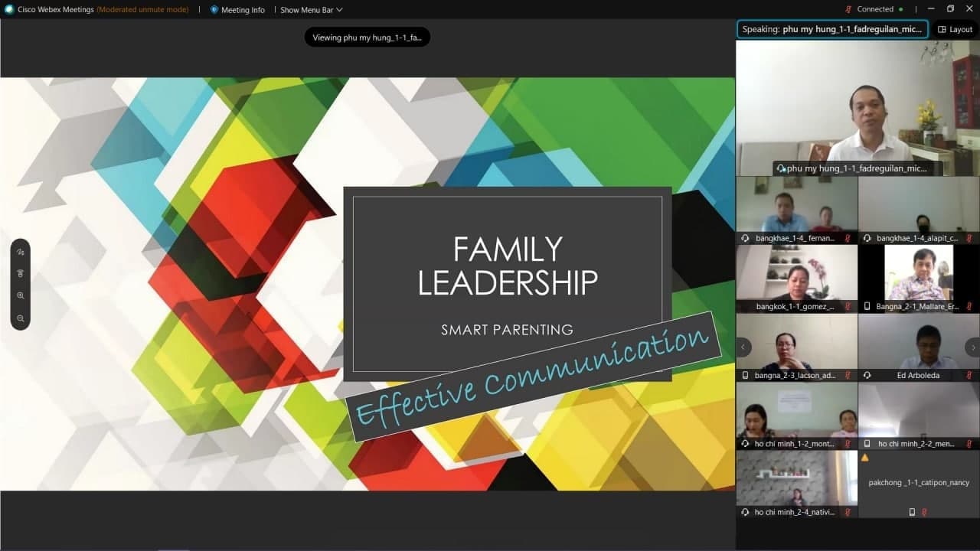Open Meeting Info
This screenshot has width=980, height=551.
tap(237, 10)
